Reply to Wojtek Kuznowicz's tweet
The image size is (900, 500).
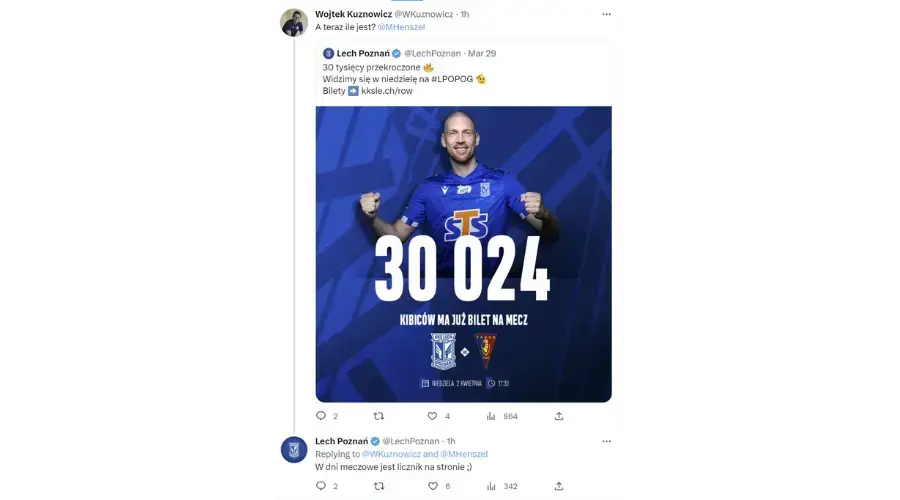(321, 416)
